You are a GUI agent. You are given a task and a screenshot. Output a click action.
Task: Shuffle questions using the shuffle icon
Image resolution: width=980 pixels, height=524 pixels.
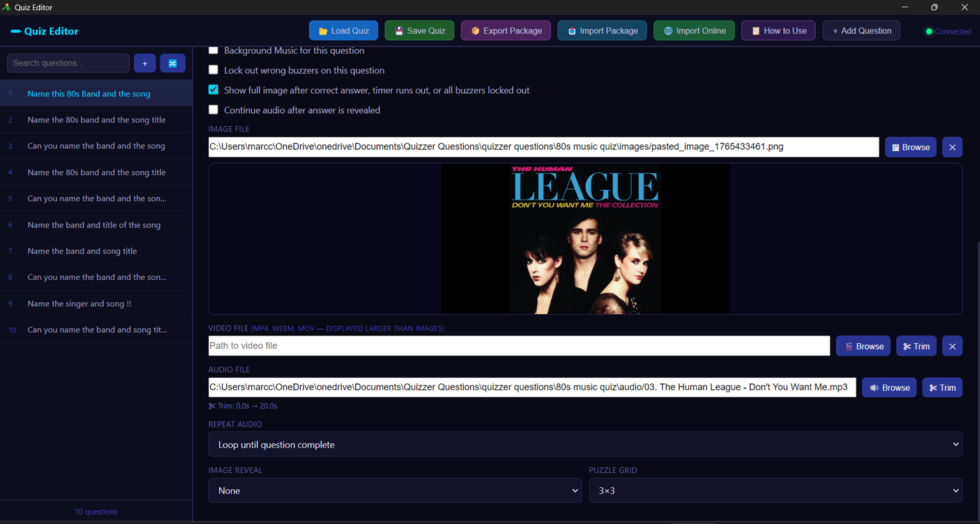tap(172, 63)
